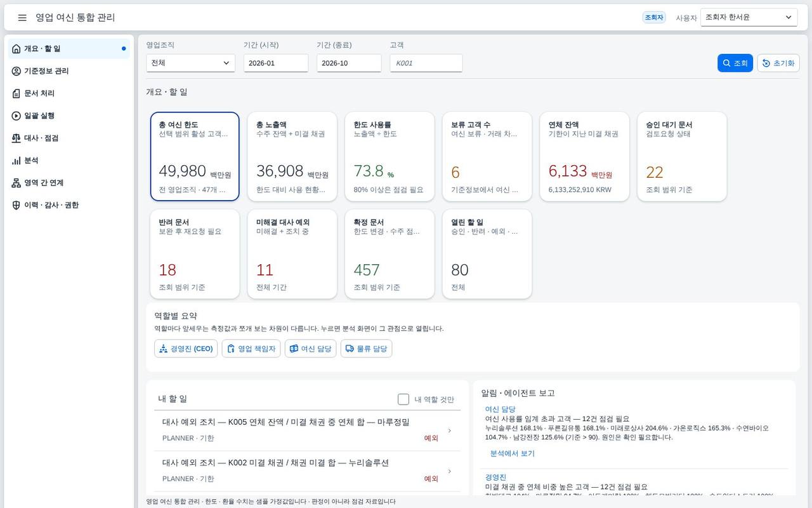Click the 여신 담당 role button
812x508 pixels.
tap(310, 349)
